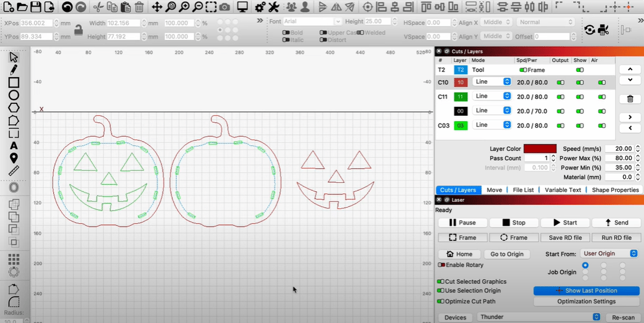Select the Draw Lines pencil tool

click(14, 69)
